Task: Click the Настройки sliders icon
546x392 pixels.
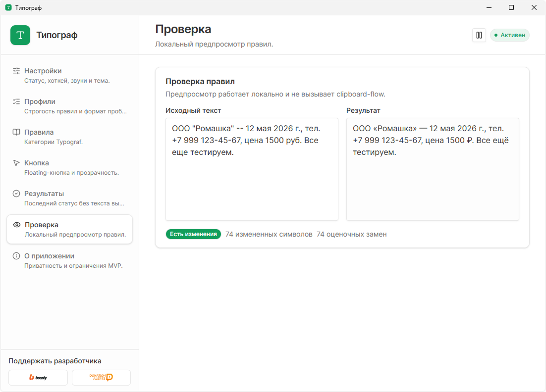Action: click(16, 71)
